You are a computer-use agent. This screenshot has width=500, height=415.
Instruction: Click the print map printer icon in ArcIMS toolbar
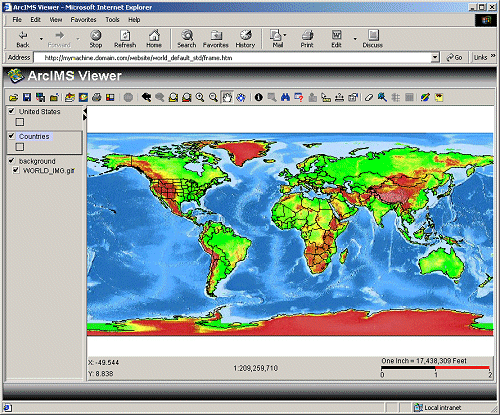(x=97, y=98)
